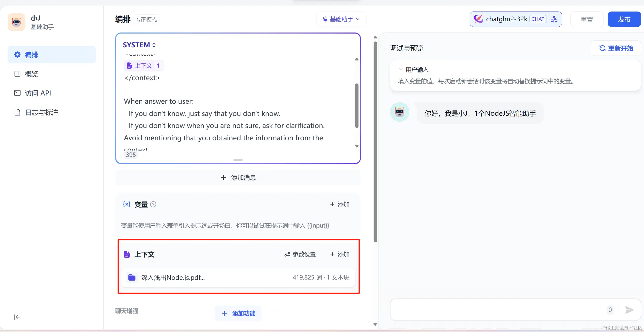The height and width of the screenshot is (332, 644).
Task: Open 日志与标注 in the sidebar
Action: [41, 112]
